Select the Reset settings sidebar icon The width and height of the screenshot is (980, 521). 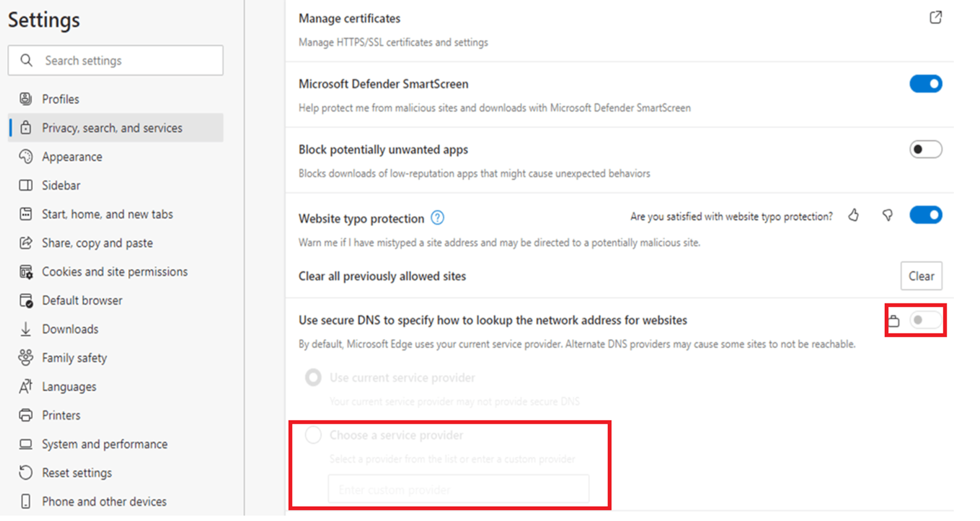(x=26, y=472)
